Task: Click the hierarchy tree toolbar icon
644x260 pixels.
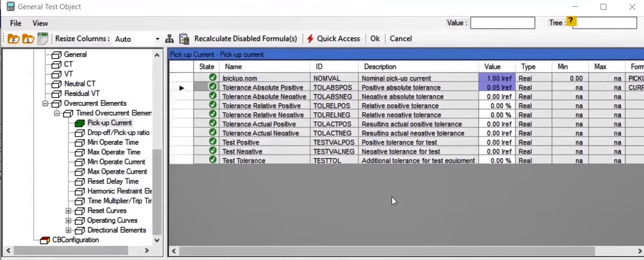Action: [169, 39]
